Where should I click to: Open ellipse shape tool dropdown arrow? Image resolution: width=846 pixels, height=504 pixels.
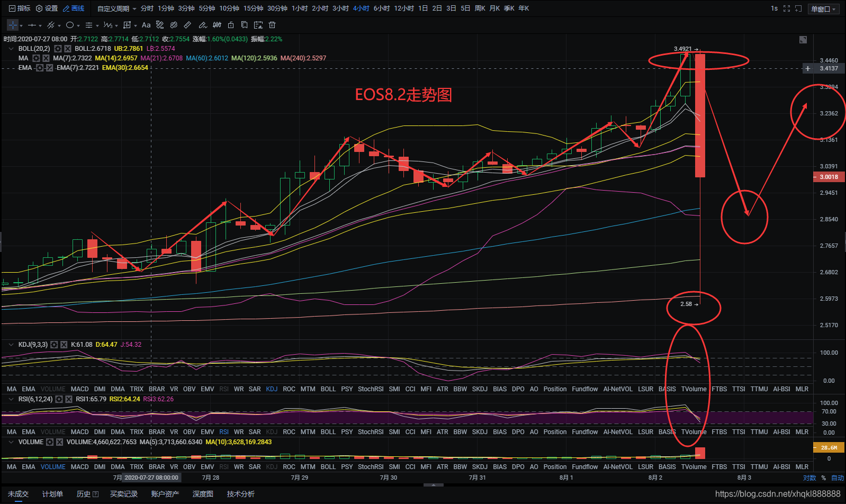click(78, 25)
